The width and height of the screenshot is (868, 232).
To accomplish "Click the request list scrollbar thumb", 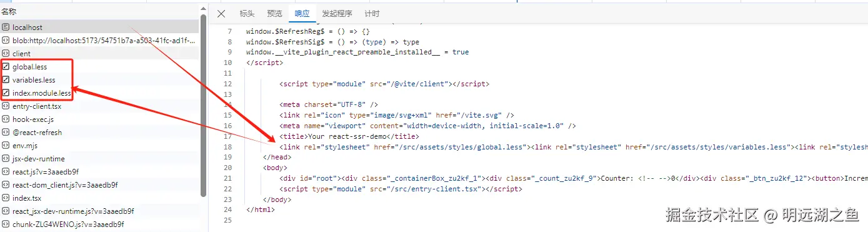I will [x=203, y=105].
